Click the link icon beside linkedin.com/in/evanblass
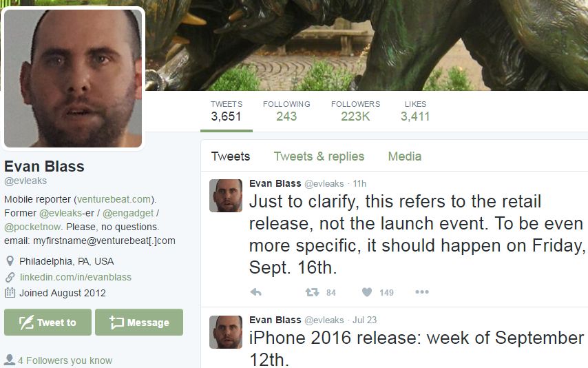The height and width of the screenshot is (368, 588). [x=10, y=277]
